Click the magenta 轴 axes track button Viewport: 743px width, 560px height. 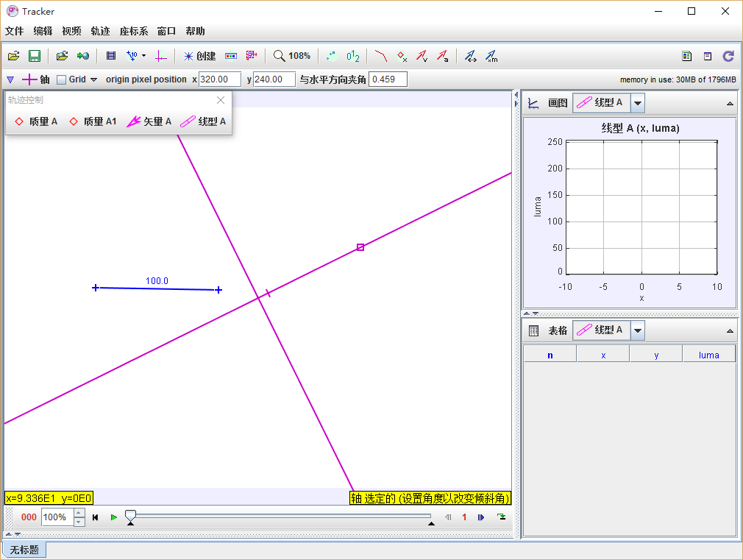pos(35,79)
